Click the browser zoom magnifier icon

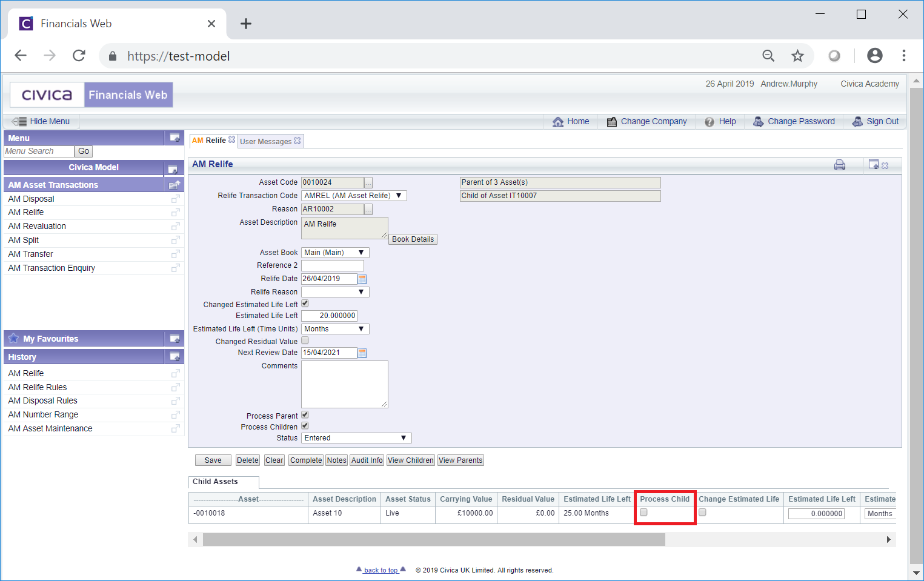pos(768,56)
